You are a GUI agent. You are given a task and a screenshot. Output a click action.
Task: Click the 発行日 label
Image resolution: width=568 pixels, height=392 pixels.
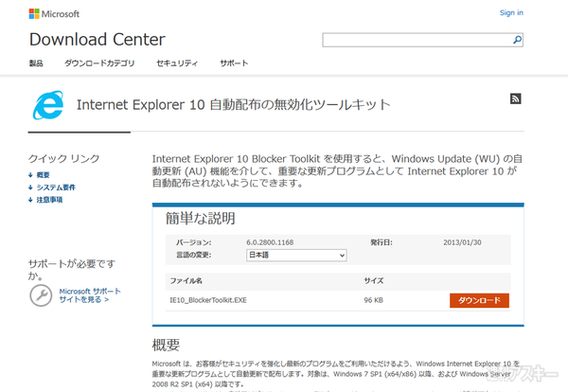tap(382, 242)
